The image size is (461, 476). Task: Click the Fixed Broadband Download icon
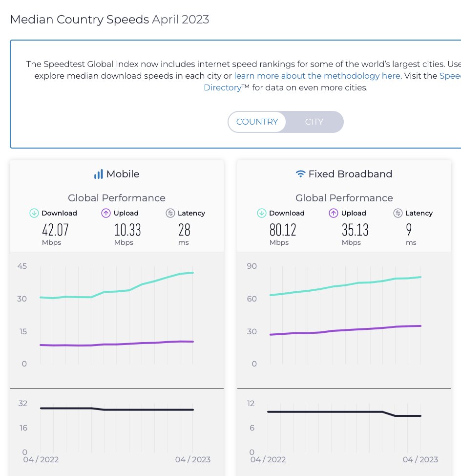click(262, 213)
